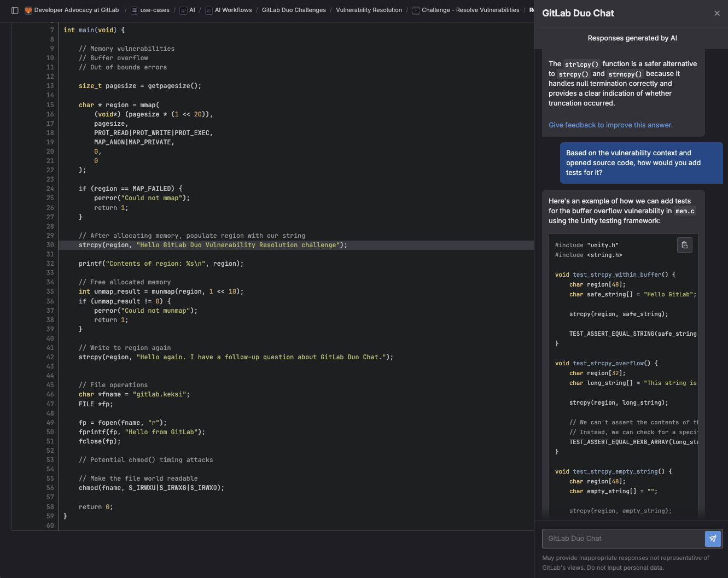
Task: Click '// Buffer overflow' comment line
Action: [113, 58]
